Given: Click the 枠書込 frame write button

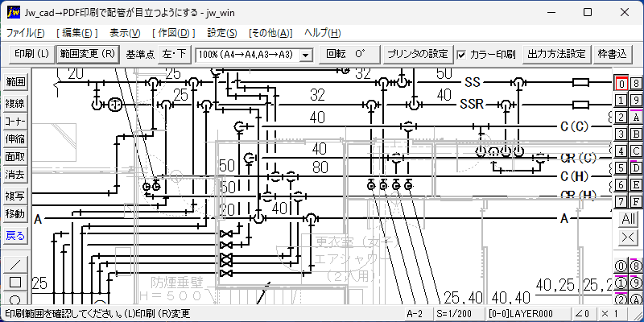Looking at the screenshot, I should click(612, 54).
